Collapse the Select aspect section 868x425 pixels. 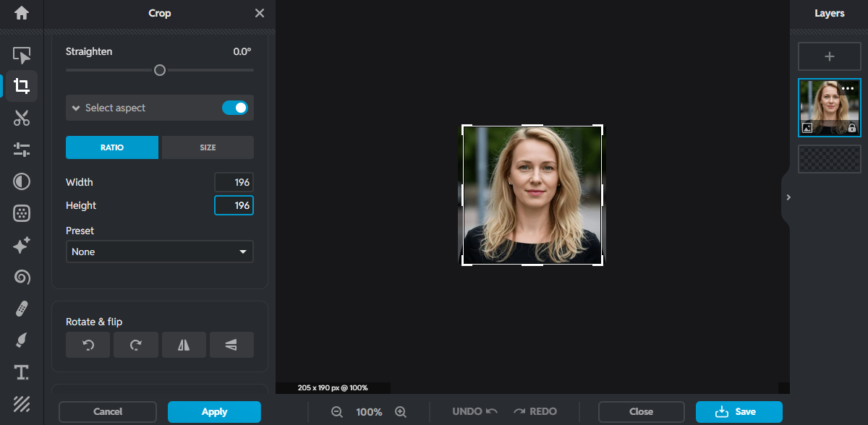point(76,108)
